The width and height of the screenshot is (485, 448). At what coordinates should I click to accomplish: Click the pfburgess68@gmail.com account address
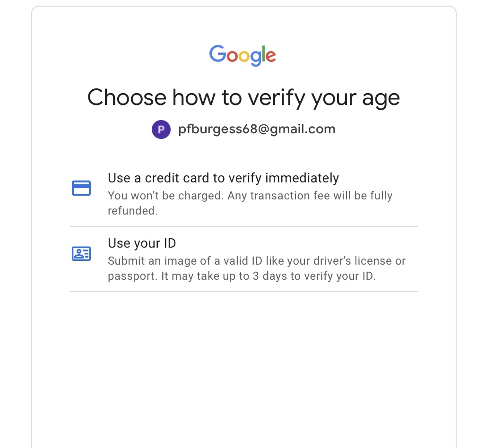point(257,129)
